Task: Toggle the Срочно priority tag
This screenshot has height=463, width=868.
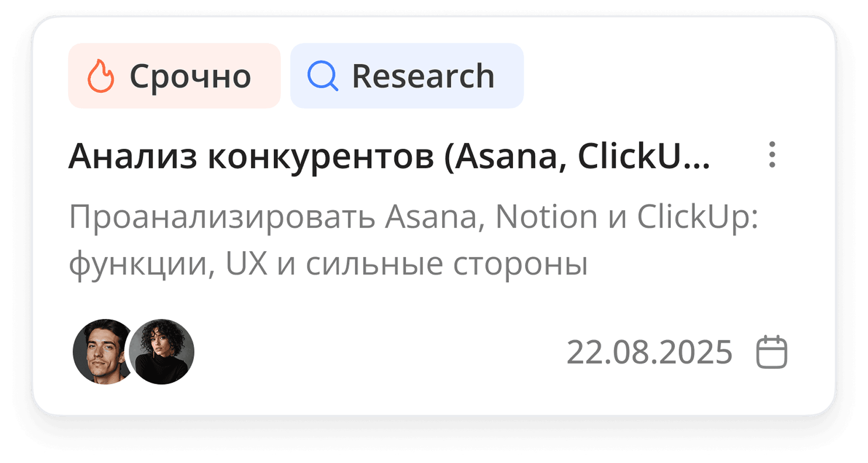Action: coord(174,76)
